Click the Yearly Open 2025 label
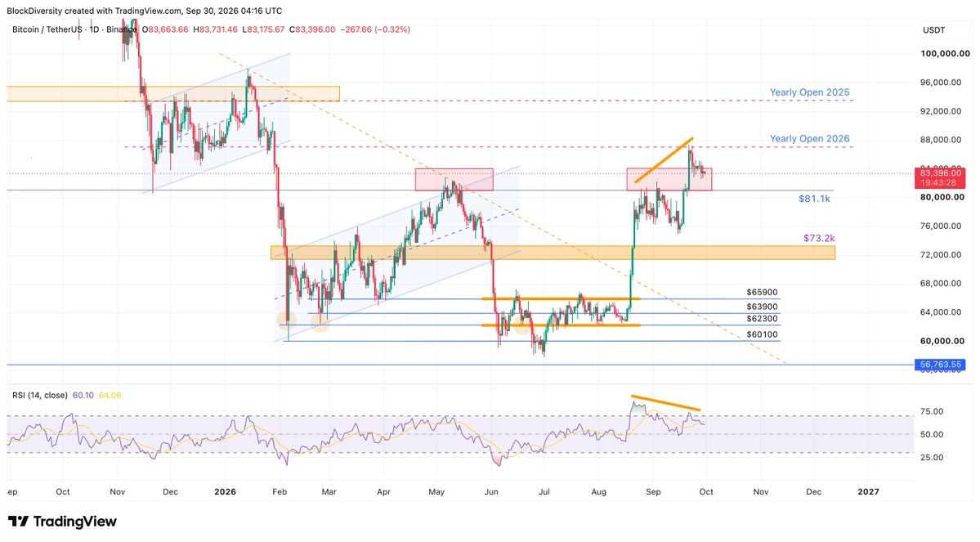This screenshot has height=542, width=980. click(x=809, y=92)
